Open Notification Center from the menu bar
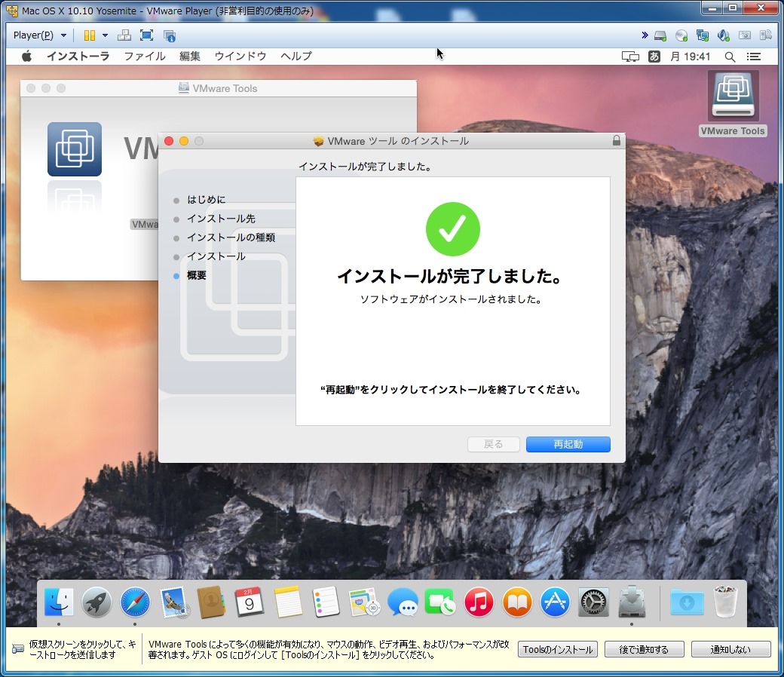This screenshot has height=677, width=784. [754, 57]
